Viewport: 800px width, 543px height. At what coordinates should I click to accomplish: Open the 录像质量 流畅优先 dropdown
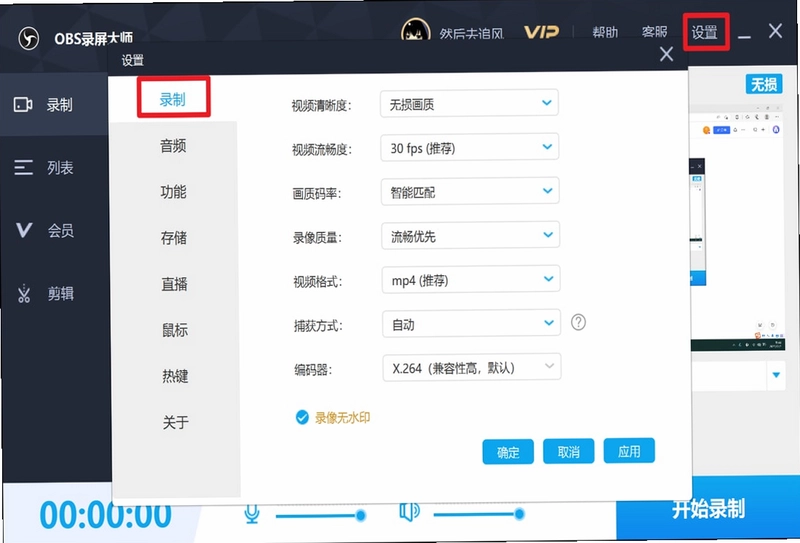coord(470,235)
